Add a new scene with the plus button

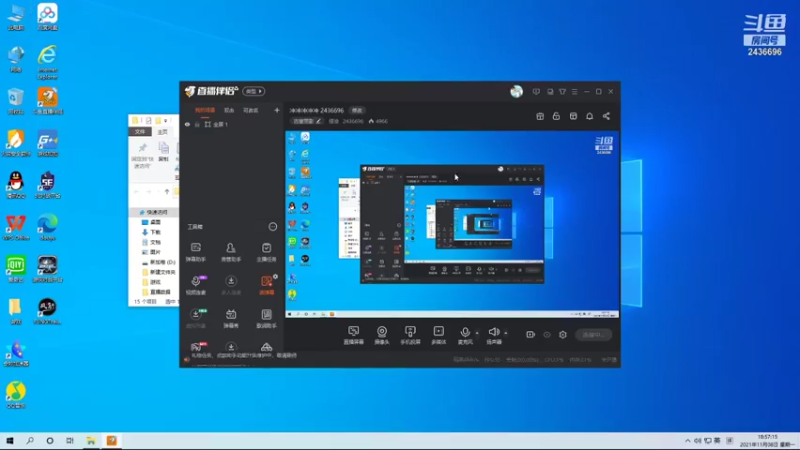tap(277, 110)
